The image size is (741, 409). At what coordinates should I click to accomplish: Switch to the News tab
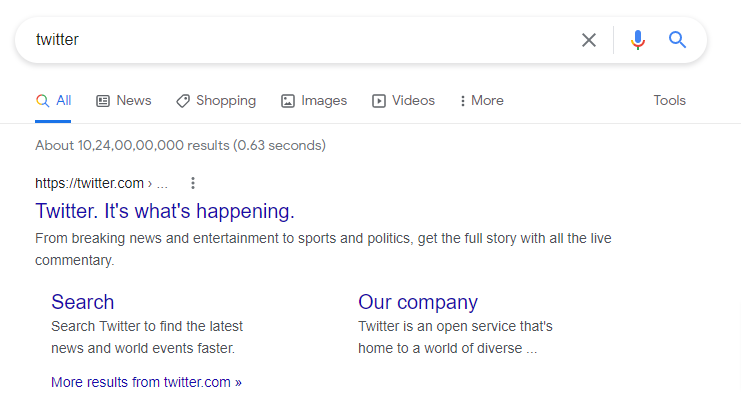(x=123, y=101)
